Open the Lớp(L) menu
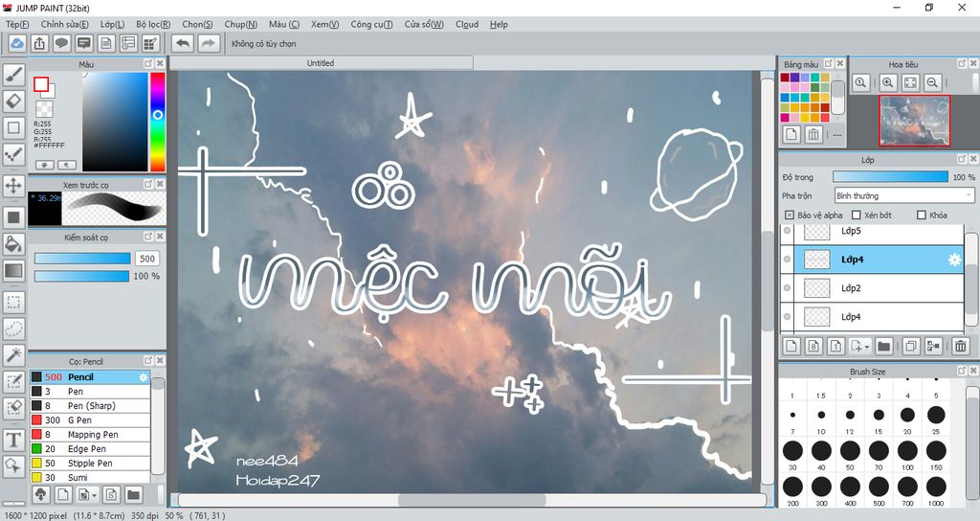980x521 pixels. pos(113,24)
